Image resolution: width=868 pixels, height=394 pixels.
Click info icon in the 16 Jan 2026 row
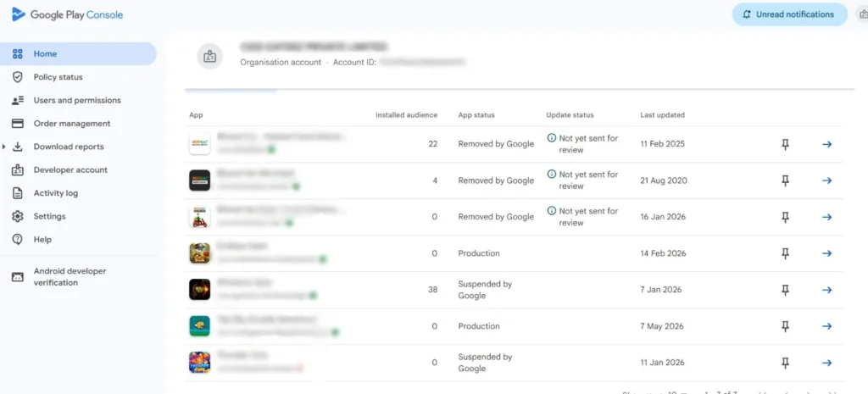(x=551, y=211)
